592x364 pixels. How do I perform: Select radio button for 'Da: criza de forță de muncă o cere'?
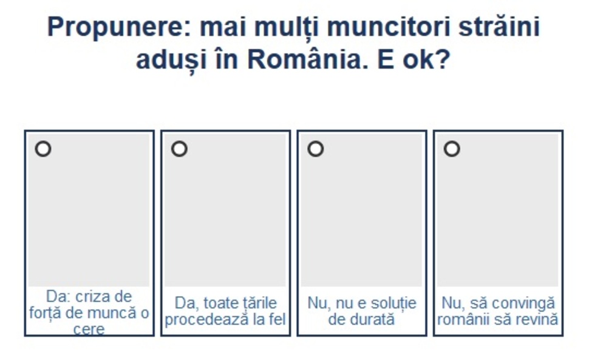pos(43,149)
